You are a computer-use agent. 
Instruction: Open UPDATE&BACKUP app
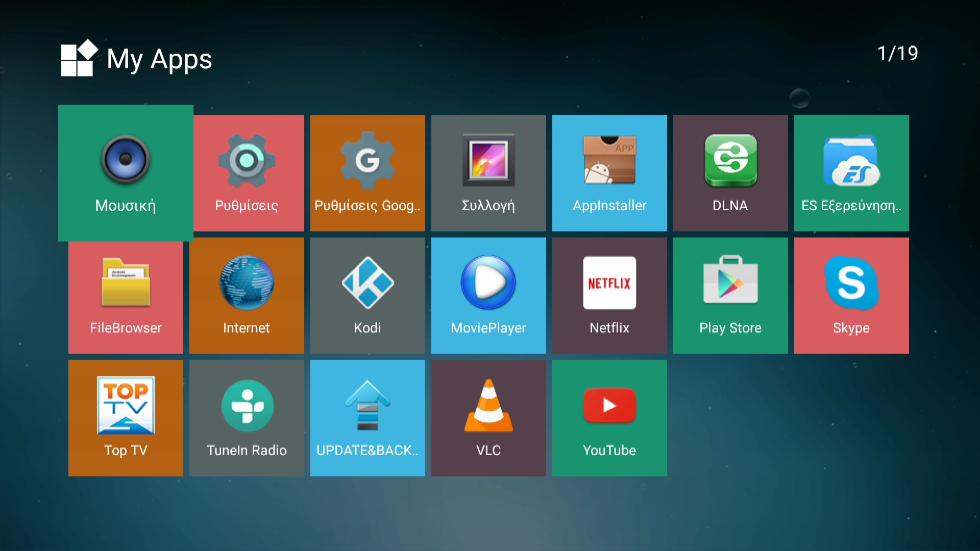[367, 418]
